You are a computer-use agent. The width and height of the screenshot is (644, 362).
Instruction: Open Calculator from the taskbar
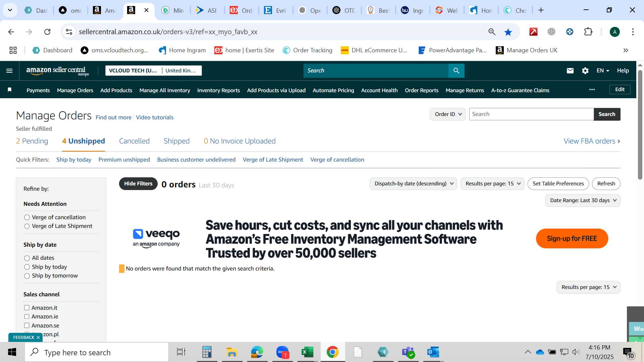point(207,352)
